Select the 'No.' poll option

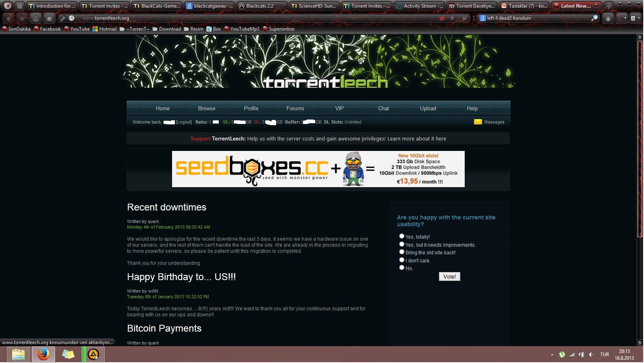[x=402, y=268]
